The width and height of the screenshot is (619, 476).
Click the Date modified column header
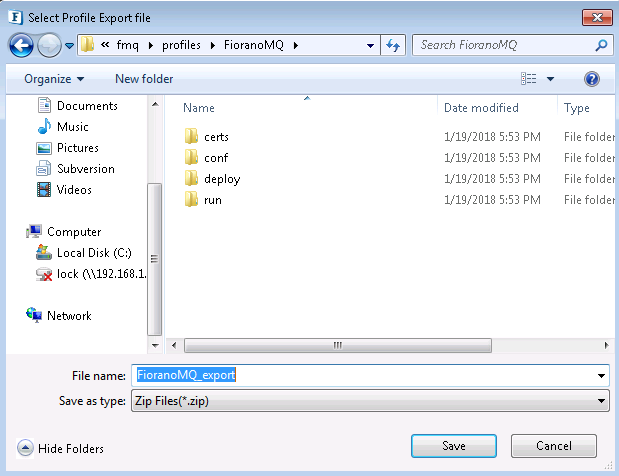pos(481,108)
